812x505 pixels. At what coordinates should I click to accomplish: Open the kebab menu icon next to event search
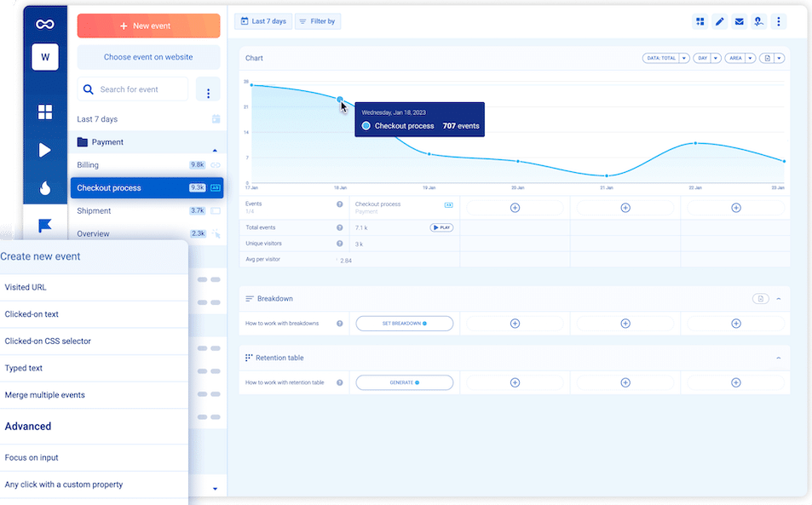click(x=208, y=89)
